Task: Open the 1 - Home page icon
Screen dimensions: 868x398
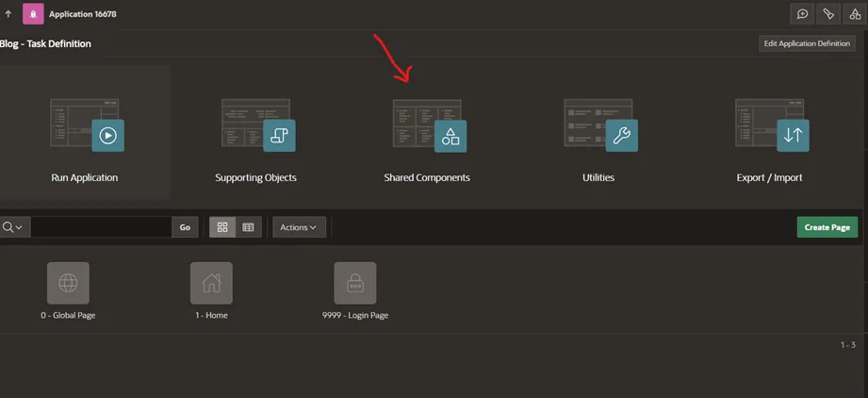Action: tap(211, 283)
